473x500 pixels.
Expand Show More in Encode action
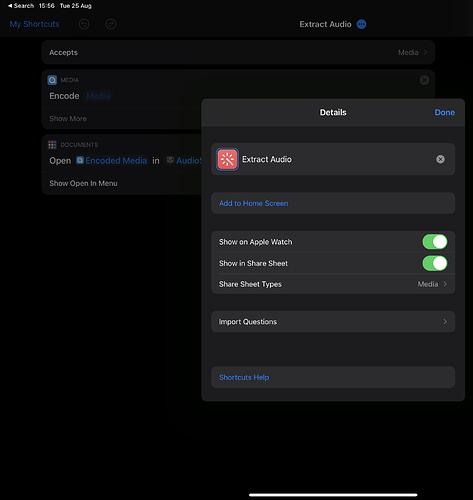pyautogui.click(x=68, y=119)
